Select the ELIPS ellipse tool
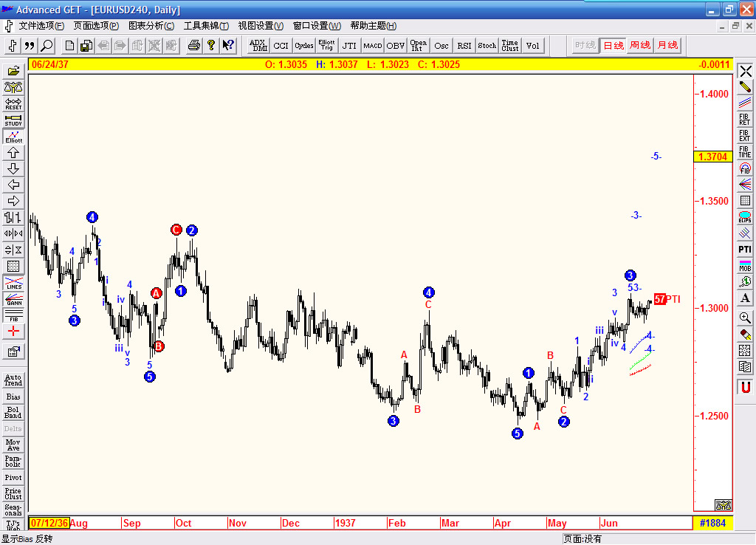The height and width of the screenshot is (545, 756). [745, 217]
